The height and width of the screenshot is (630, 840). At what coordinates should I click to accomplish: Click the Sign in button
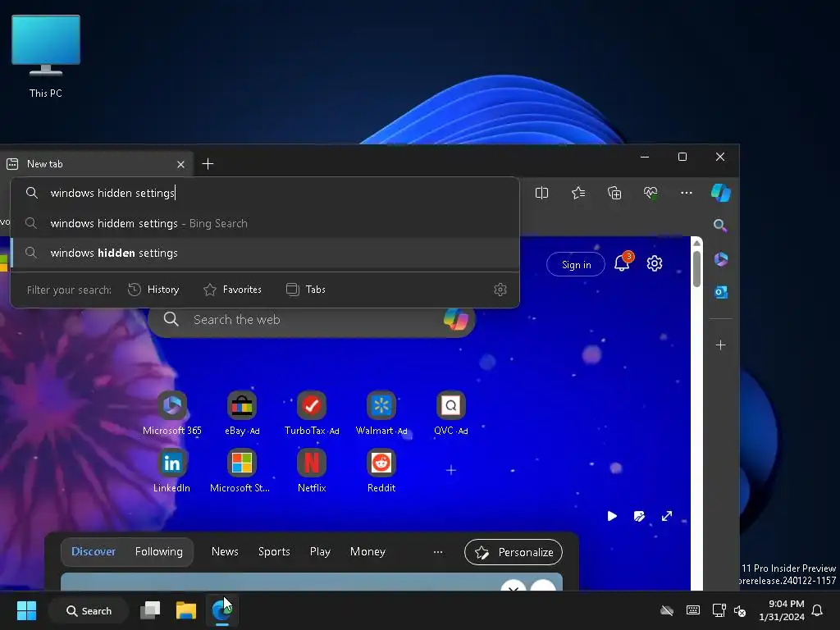click(576, 265)
